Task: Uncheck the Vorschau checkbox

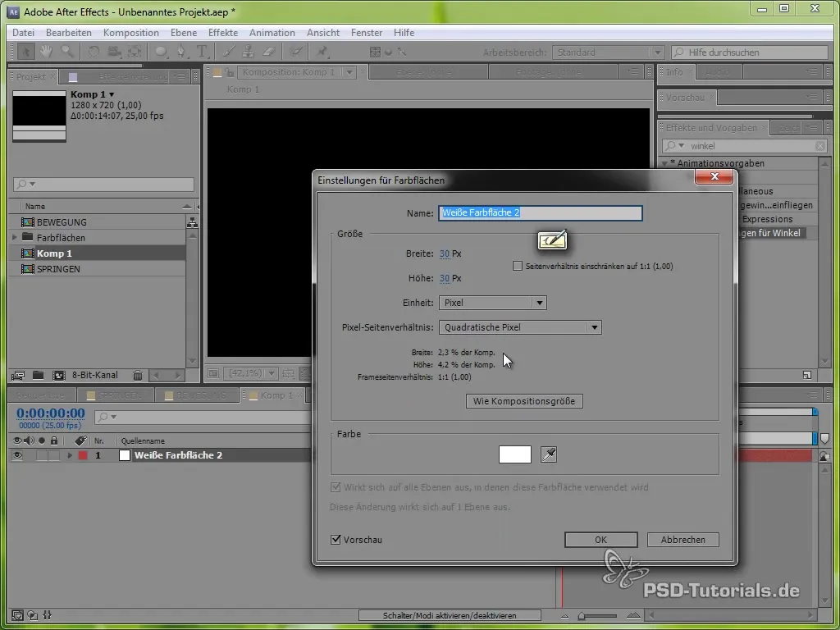Action: (336, 540)
